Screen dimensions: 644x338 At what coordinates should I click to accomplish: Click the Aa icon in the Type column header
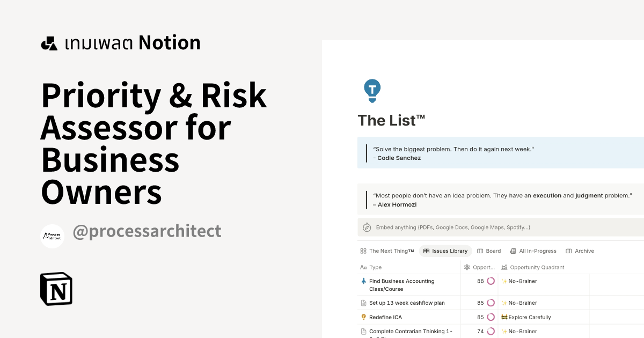click(363, 267)
